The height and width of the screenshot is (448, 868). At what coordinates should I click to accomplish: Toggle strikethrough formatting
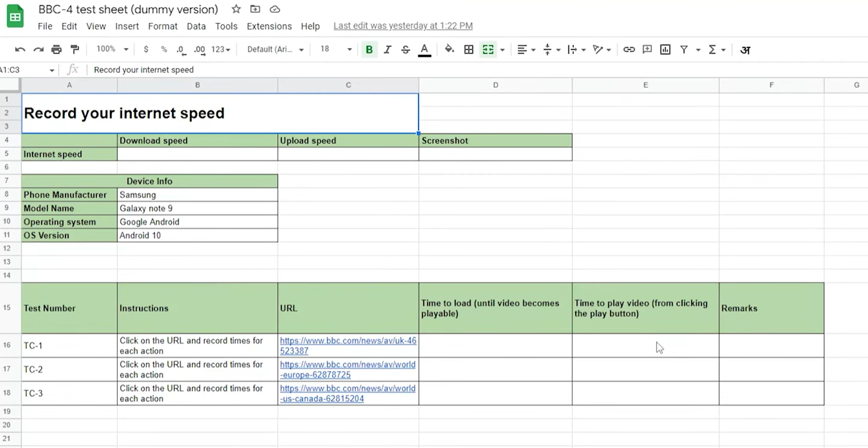click(405, 49)
